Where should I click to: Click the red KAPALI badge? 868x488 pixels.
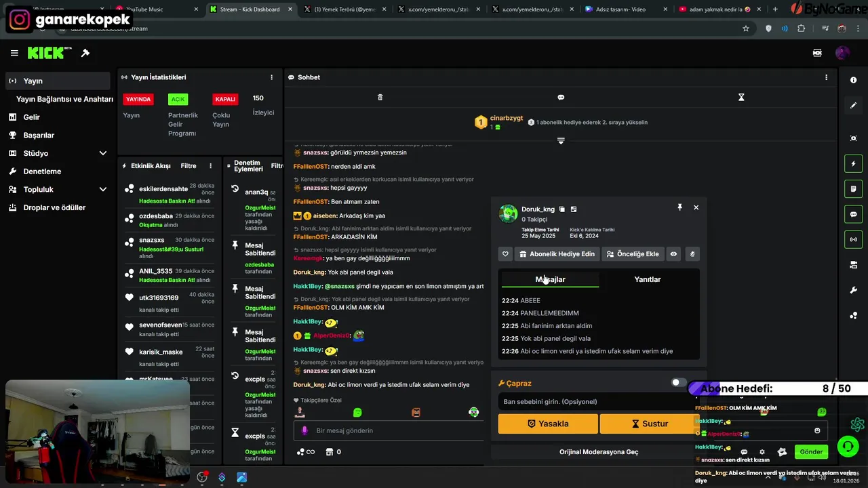[225, 99]
